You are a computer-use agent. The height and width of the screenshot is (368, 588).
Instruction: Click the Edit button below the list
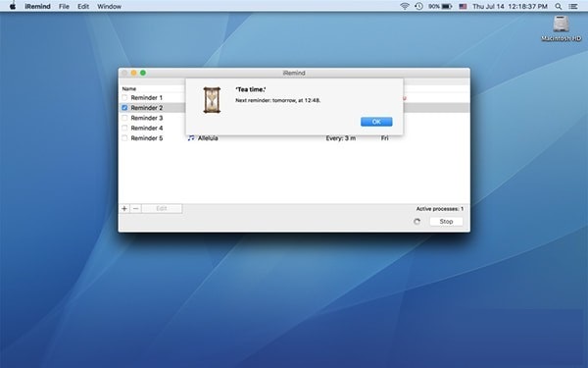point(162,208)
